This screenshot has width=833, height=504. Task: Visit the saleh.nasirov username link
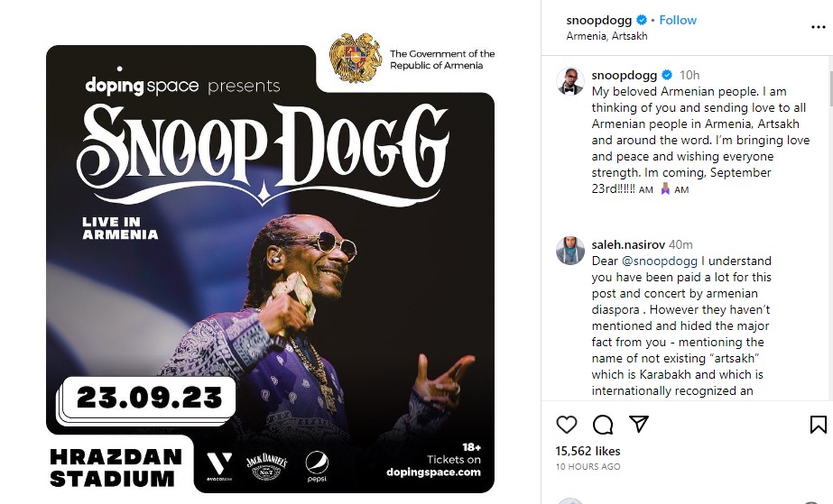coord(629,244)
